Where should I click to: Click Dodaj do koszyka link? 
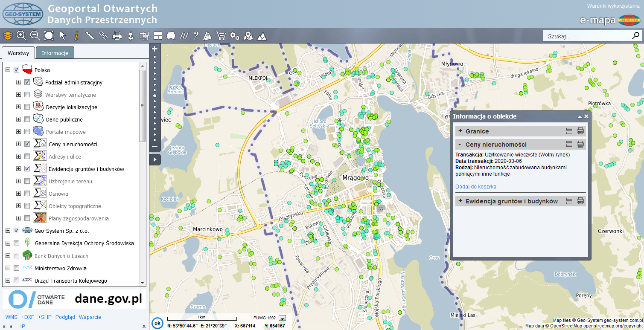pyautogui.click(x=476, y=187)
